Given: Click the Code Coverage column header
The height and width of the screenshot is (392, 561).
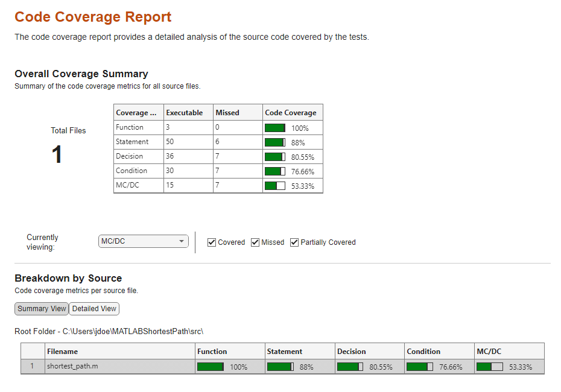Looking at the screenshot, I should (293, 113).
